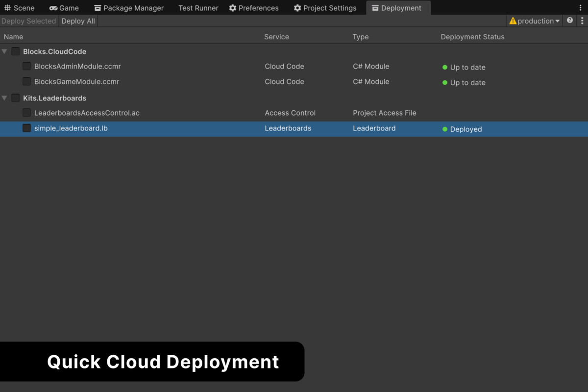This screenshot has height=392, width=588.
Task: Click the "Project Access File" type cell
Action: tap(385, 113)
